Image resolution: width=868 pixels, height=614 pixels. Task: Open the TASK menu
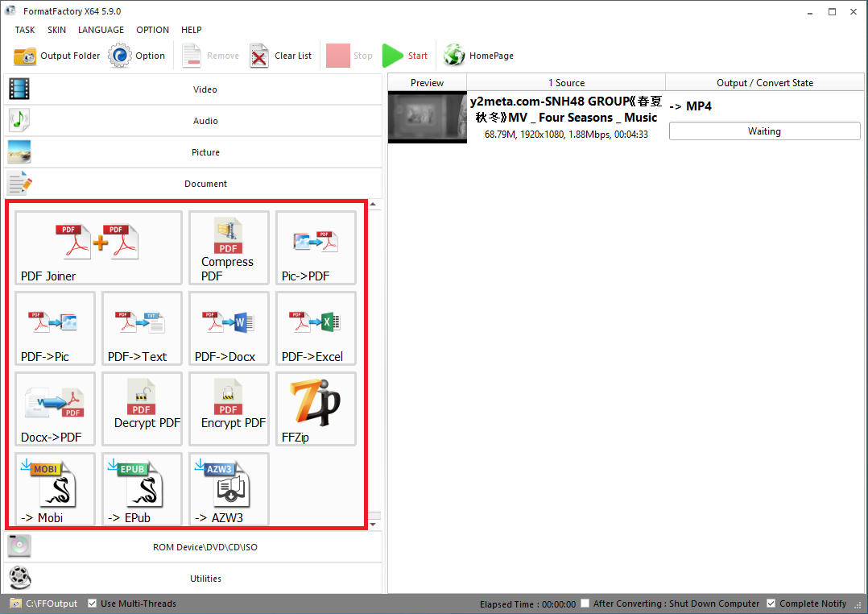pyautogui.click(x=25, y=30)
